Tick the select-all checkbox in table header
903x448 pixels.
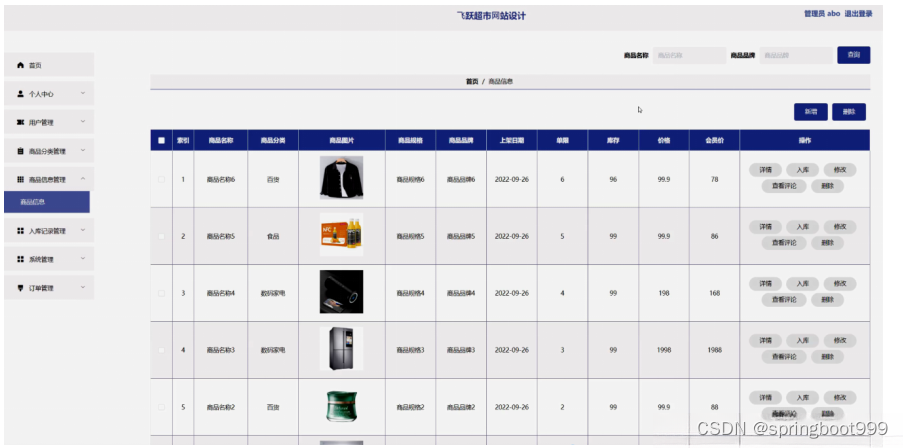click(161, 140)
